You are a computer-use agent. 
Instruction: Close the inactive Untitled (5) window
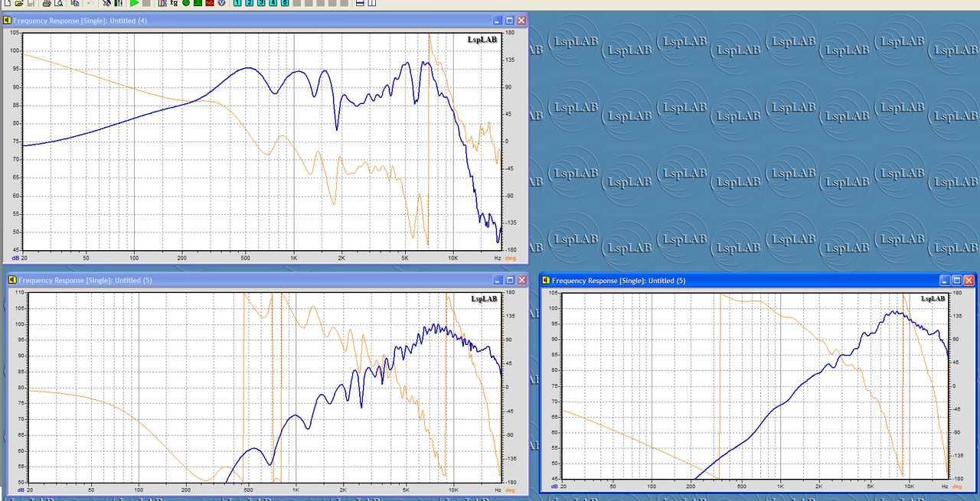(521, 280)
